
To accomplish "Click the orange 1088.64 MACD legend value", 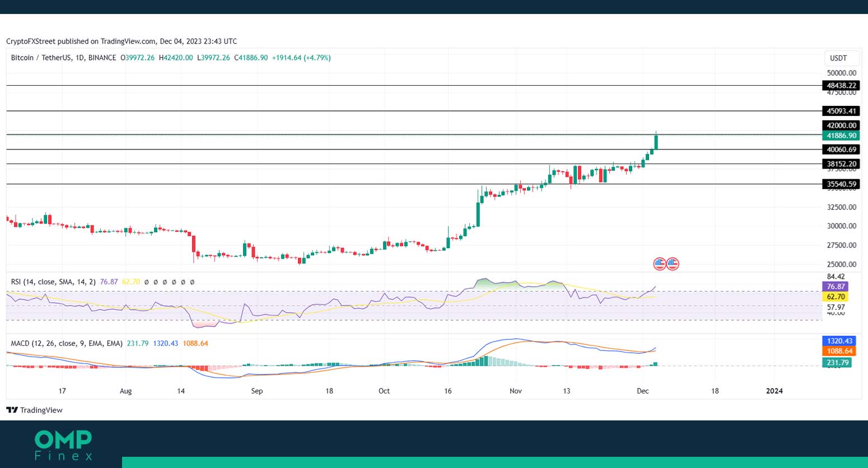I will 195,343.
